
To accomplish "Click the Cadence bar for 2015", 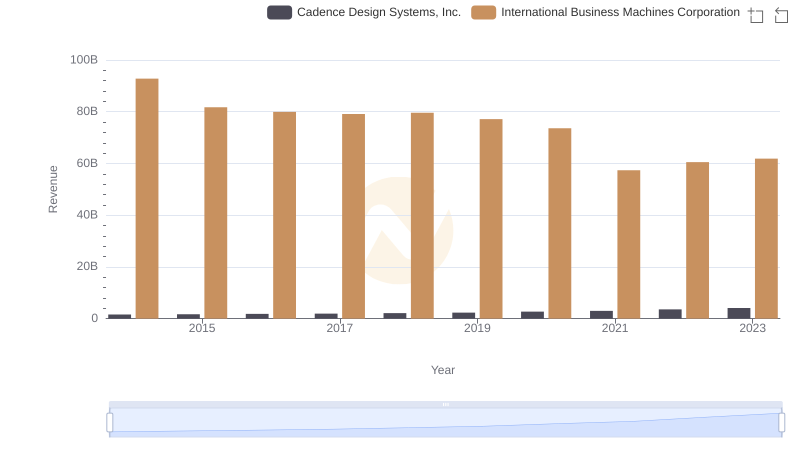I will tap(188, 316).
